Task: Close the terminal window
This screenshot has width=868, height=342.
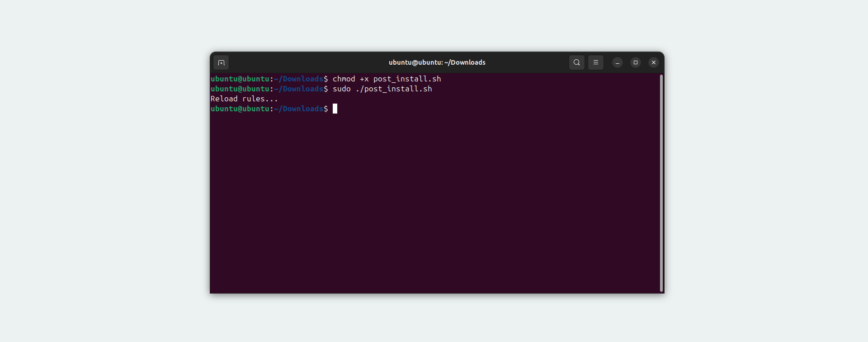Action: (x=654, y=62)
